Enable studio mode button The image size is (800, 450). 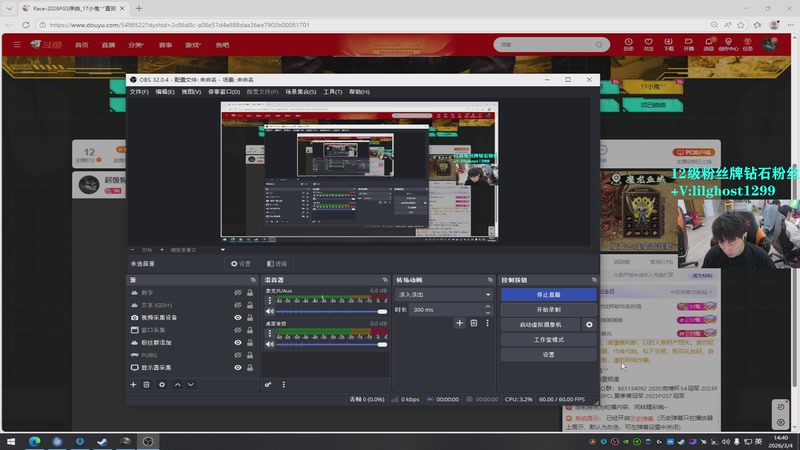(x=548, y=339)
